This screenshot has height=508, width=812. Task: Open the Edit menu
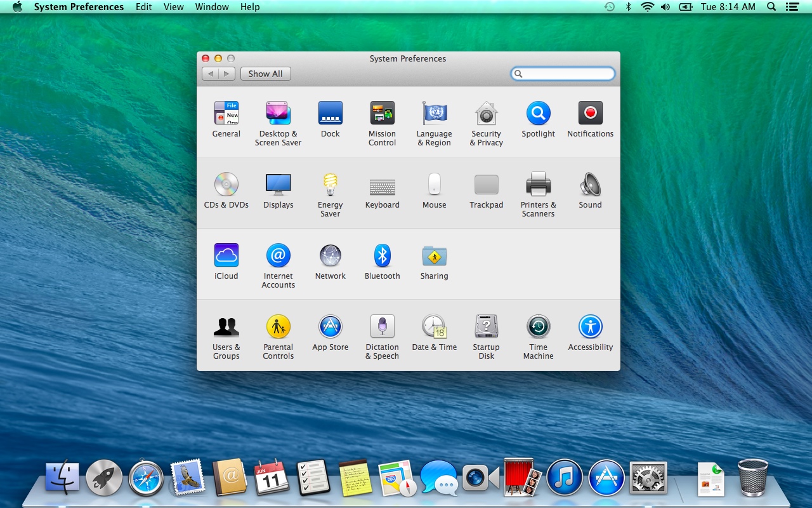coord(144,7)
